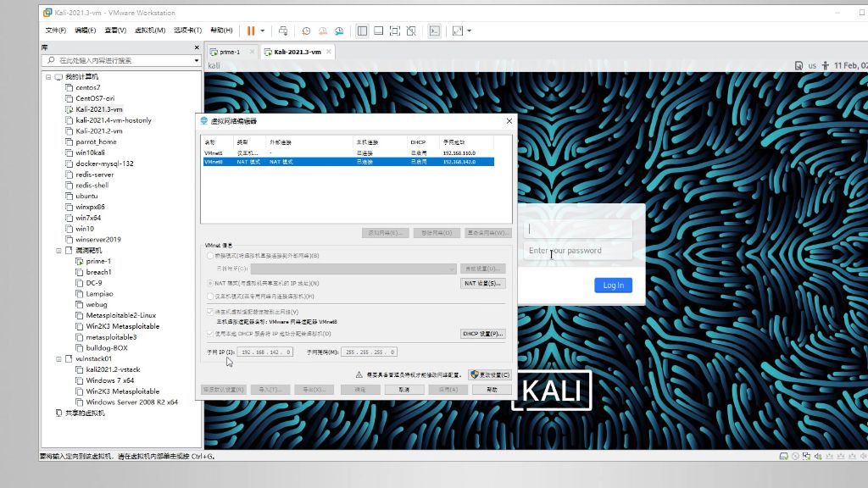Click the 取消 cancel button in dialog
The width and height of the screenshot is (868, 488).
coord(404,390)
